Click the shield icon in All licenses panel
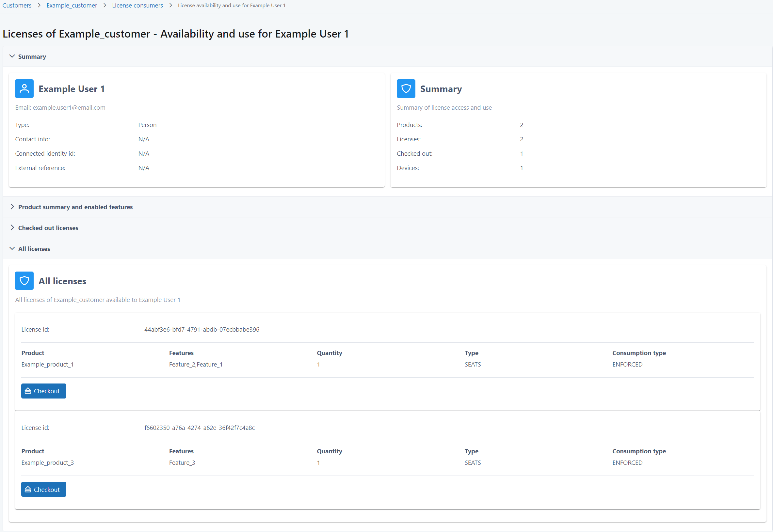The height and width of the screenshot is (532, 773). pyautogui.click(x=24, y=281)
